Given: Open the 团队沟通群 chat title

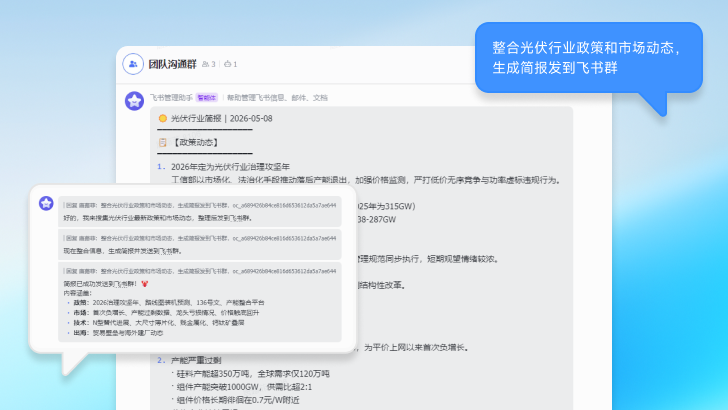Looking at the screenshot, I should coord(172,64).
